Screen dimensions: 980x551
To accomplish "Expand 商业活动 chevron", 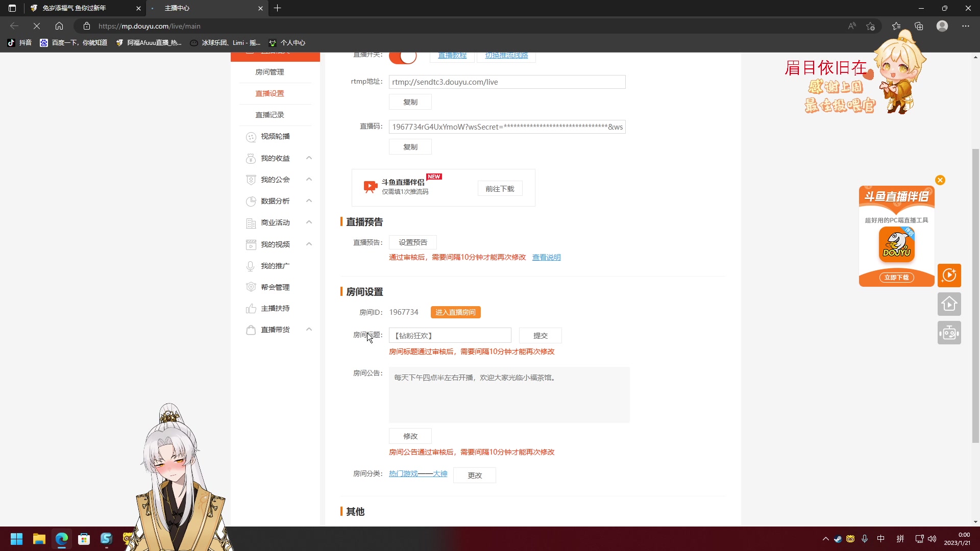I will [309, 222].
